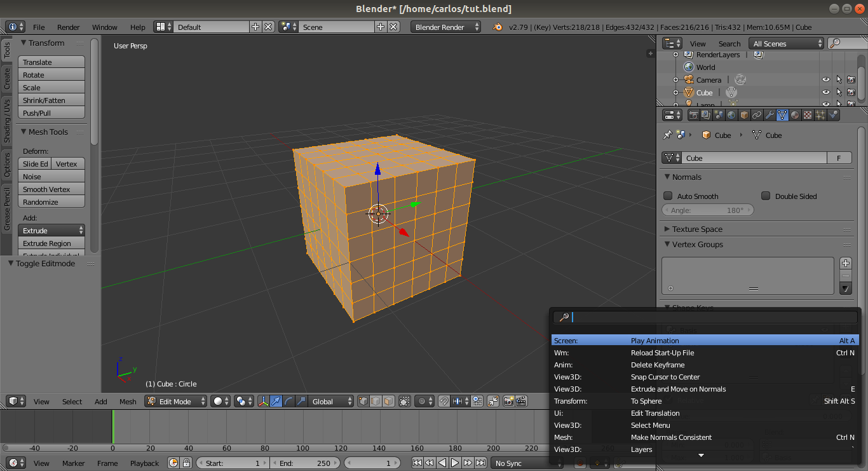The width and height of the screenshot is (868, 471).
Task: Open the Render menu
Action: [69, 27]
